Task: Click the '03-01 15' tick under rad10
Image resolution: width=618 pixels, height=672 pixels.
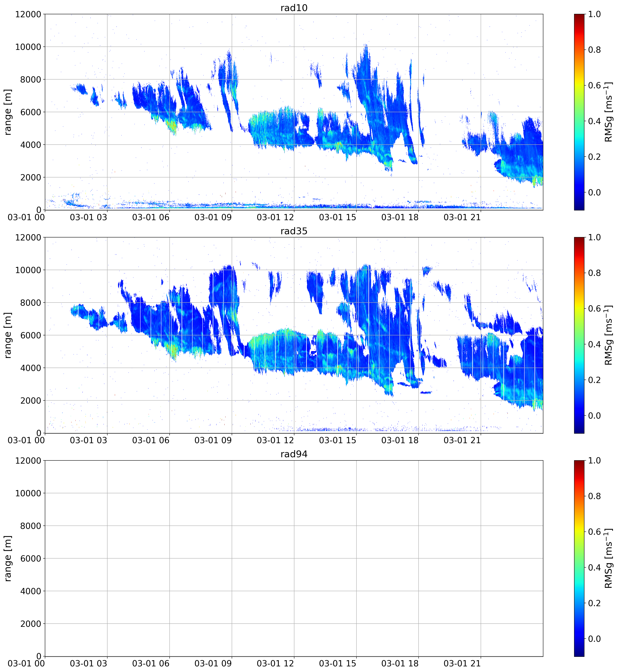Action: pyautogui.click(x=338, y=217)
